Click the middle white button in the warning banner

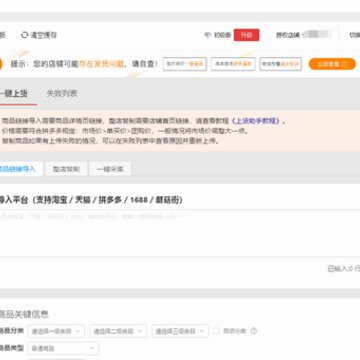[233, 64]
